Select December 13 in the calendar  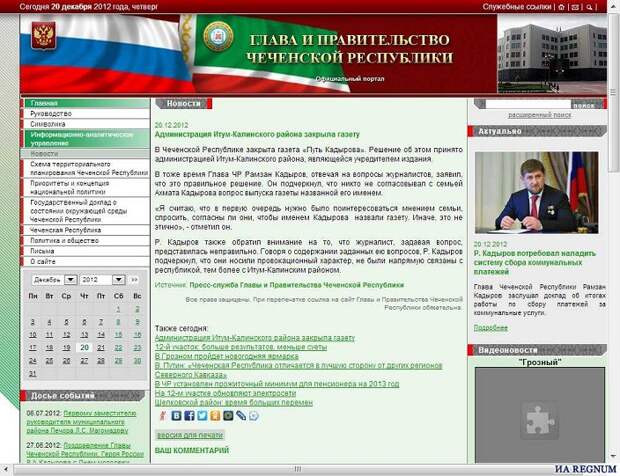click(x=84, y=335)
